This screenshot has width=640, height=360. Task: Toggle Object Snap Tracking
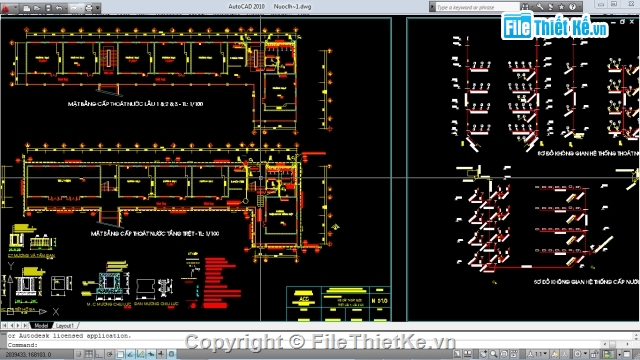(130, 354)
